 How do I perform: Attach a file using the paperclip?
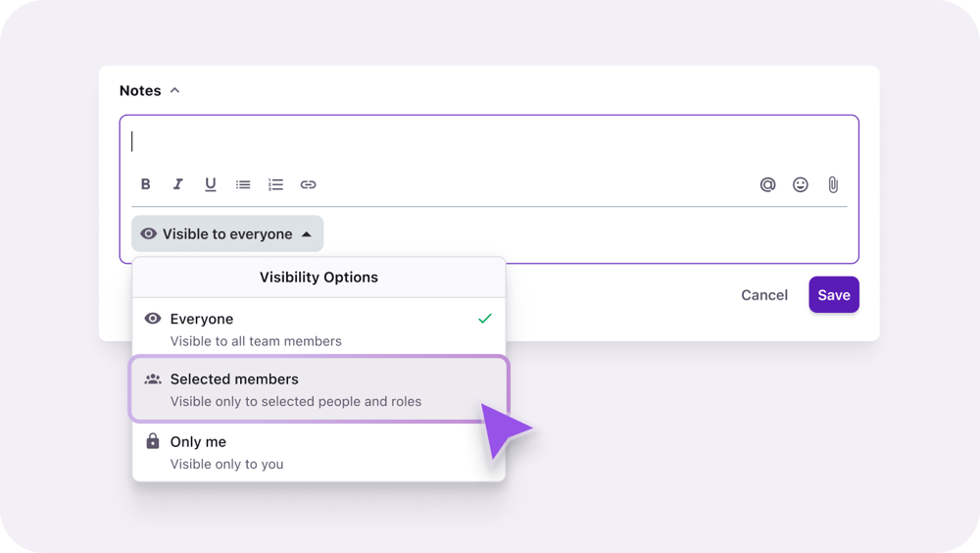pyautogui.click(x=833, y=184)
